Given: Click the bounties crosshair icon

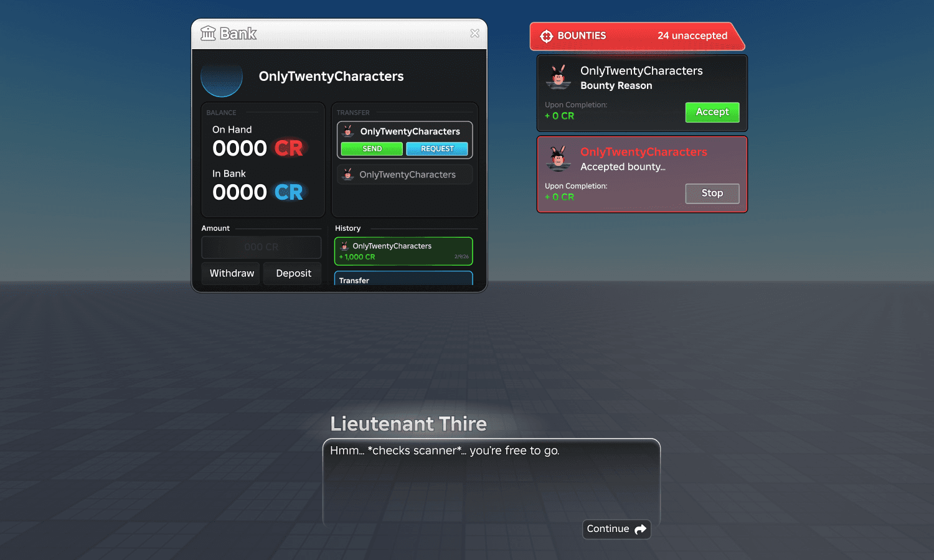Looking at the screenshot, I should tap(546, 36).
